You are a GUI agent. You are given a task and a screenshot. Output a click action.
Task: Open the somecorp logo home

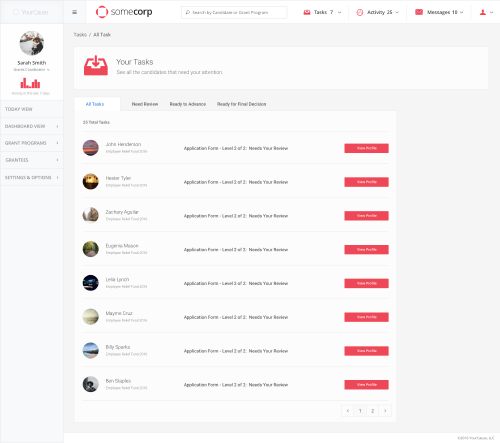124,12
